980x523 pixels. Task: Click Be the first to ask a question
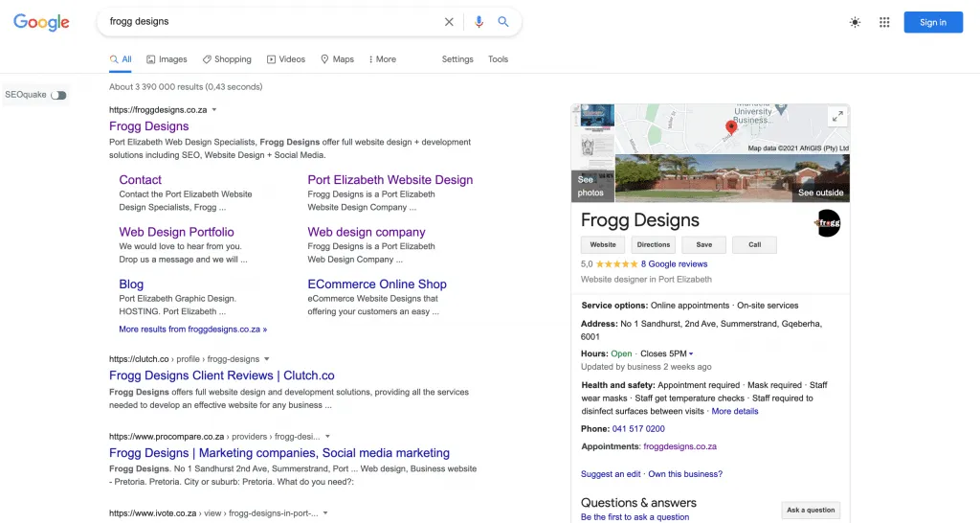pyautogui.click(x=635, y=516)
